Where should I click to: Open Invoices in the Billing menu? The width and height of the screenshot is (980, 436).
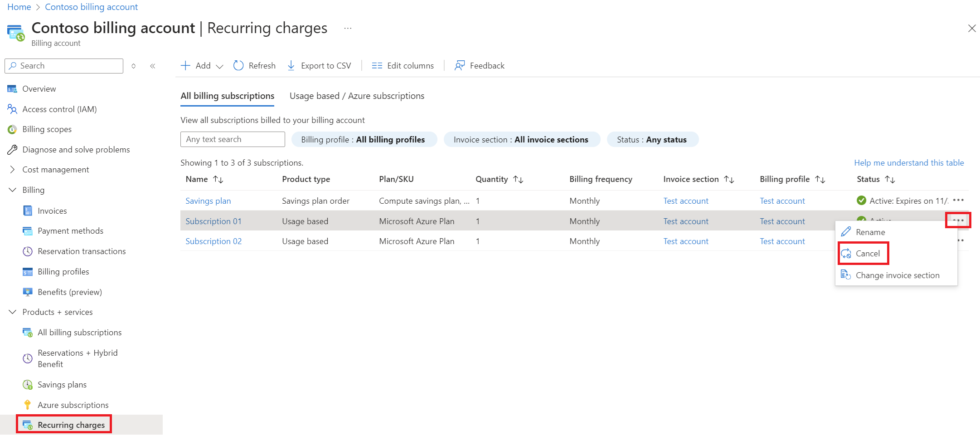pos(52,211)
